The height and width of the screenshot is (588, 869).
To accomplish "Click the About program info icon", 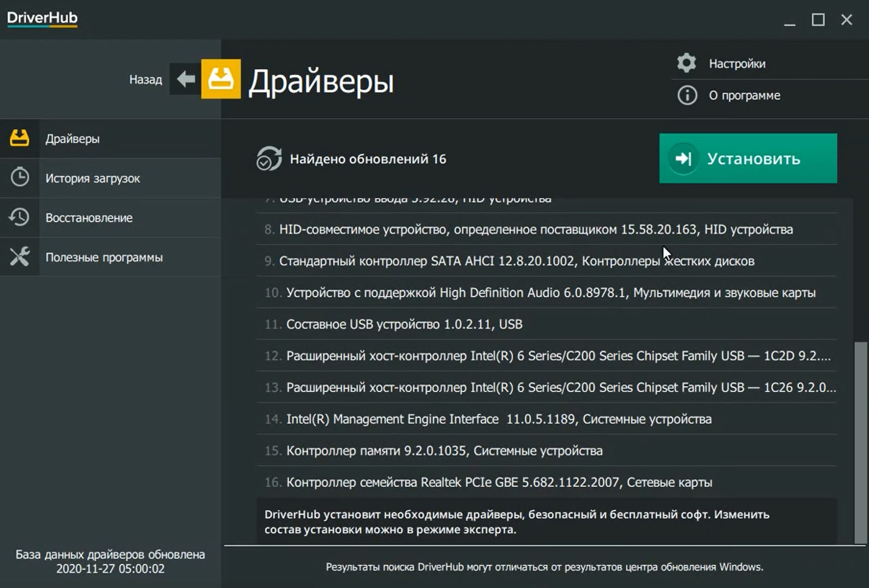I will 687,95.
